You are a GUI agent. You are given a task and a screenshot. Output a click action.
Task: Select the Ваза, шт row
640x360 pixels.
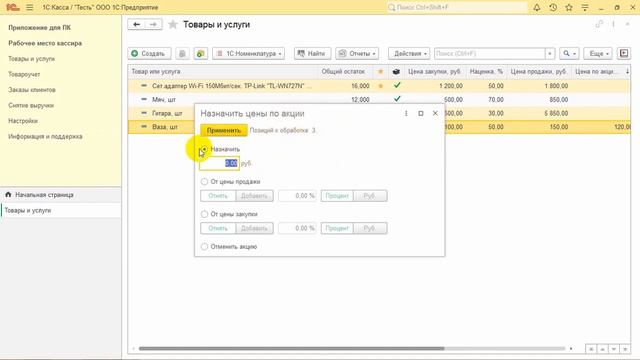[165, 127]
